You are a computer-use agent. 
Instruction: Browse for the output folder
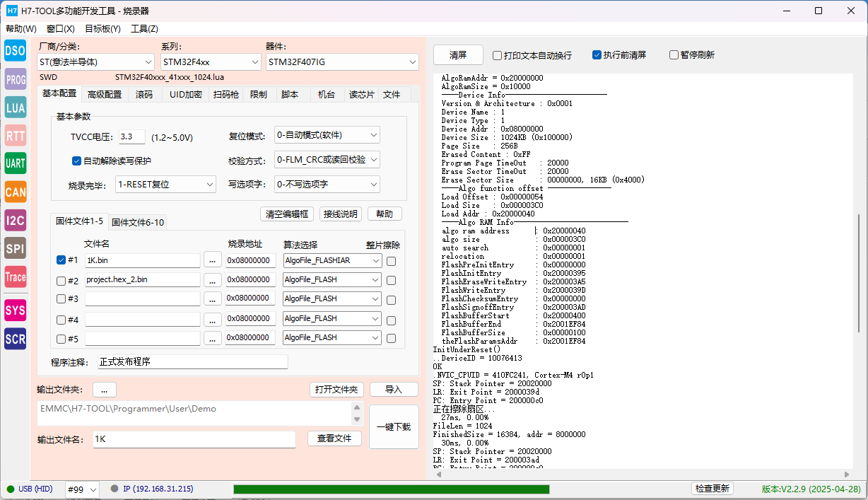point(104,390)
